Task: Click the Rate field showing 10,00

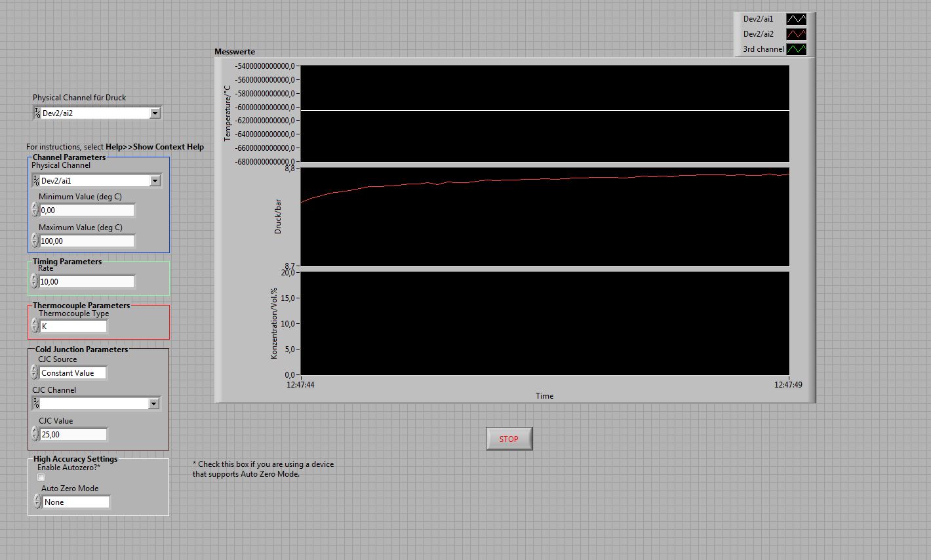Action: pos(87,282)
